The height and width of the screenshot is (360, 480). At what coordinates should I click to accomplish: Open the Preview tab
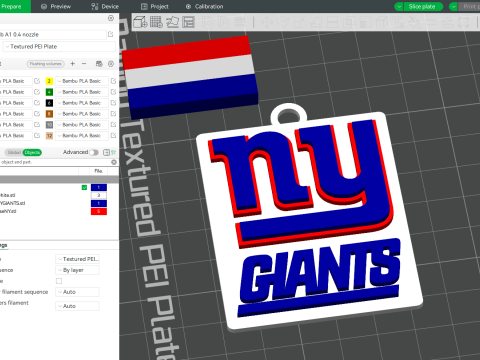point(56,6)
